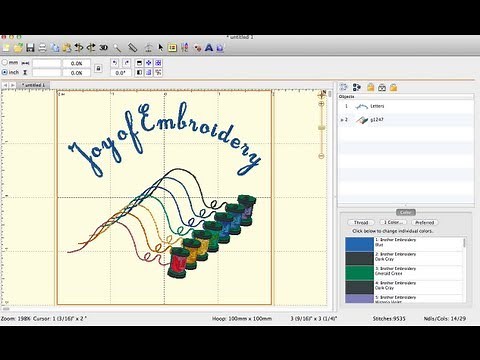
Task: Click the black and blue group objects icon
Action: (x=357, y=87)
